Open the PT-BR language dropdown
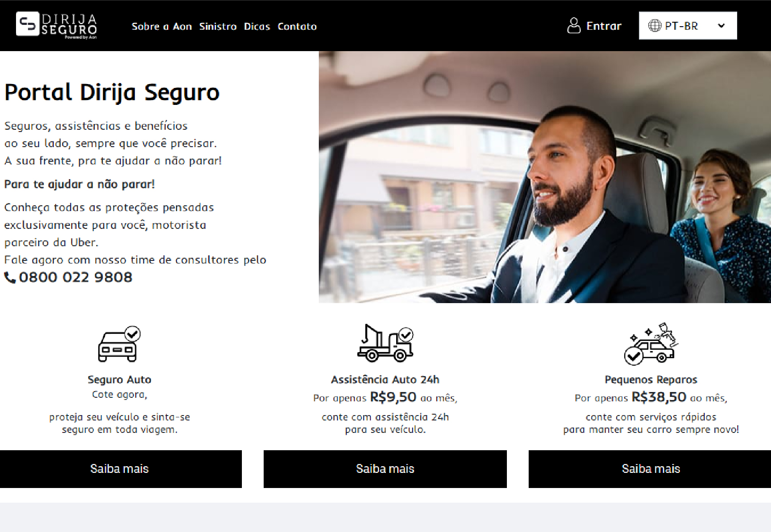Image resolution: width=771 pixels, height=532 pixels. pos(688,26)
